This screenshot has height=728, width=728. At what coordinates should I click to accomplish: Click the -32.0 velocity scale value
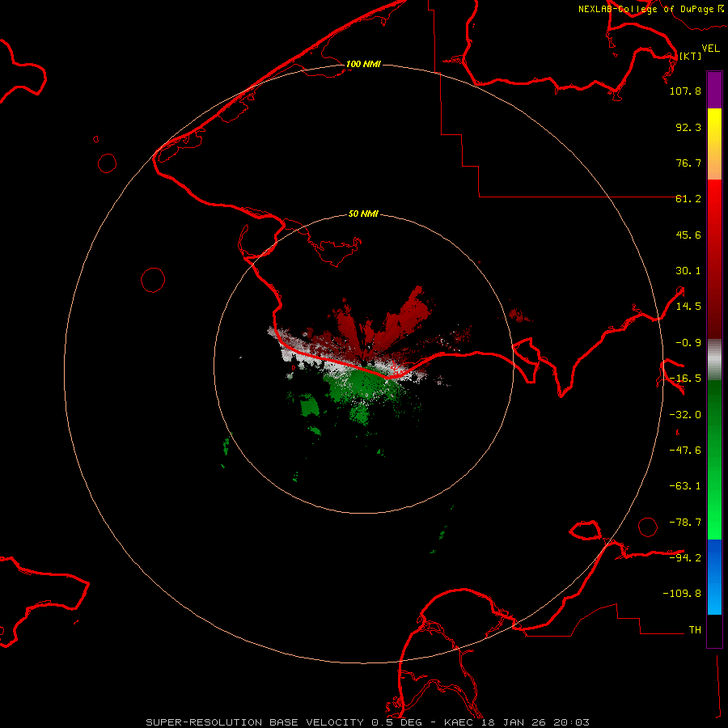pyautogui.click(x=685, y=415)
